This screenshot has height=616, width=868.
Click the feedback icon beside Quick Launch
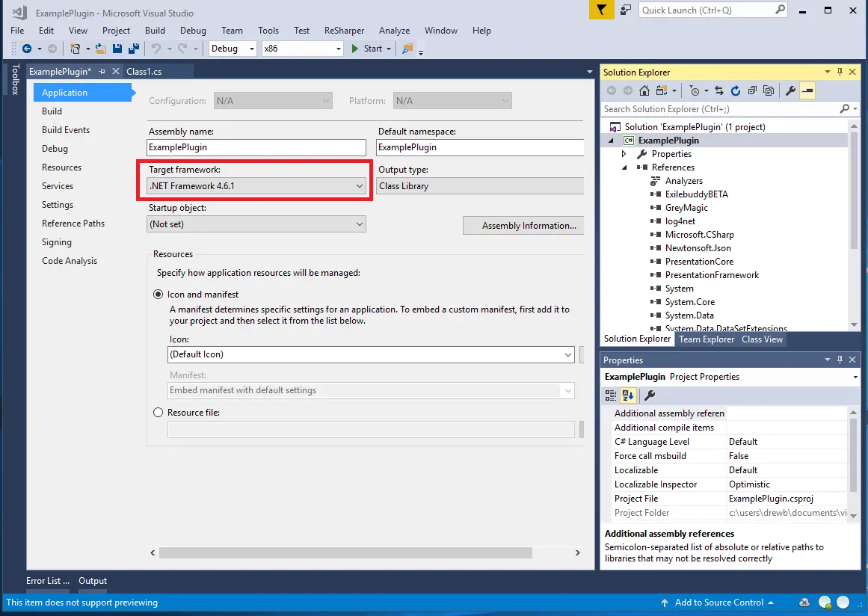626,10
